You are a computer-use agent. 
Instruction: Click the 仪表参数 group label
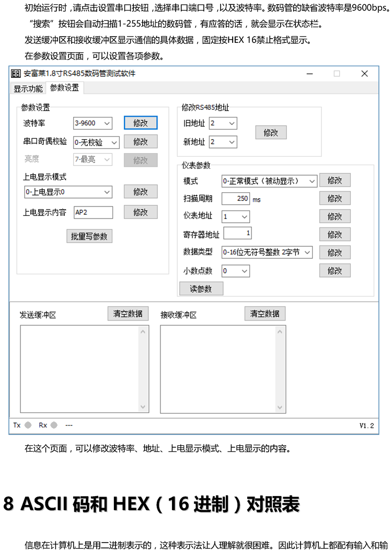[x=196, y=165]
